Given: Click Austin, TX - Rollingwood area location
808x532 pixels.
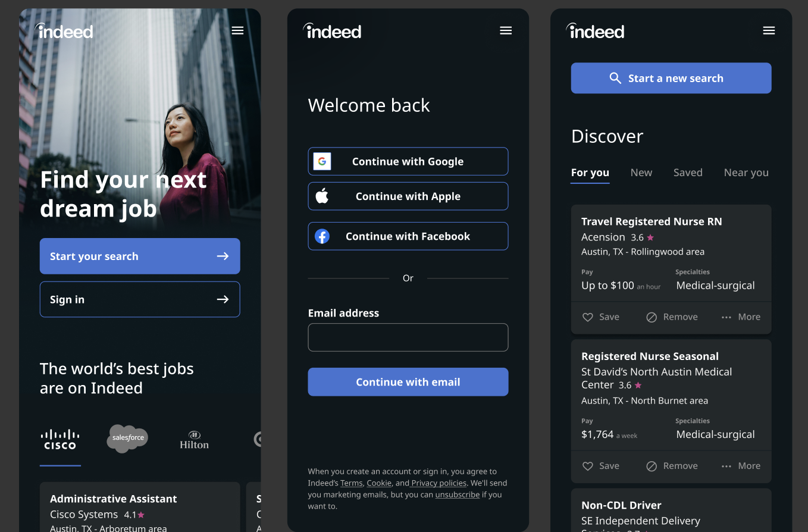Looking at the screenshot, I should click(x=643, y=252).
